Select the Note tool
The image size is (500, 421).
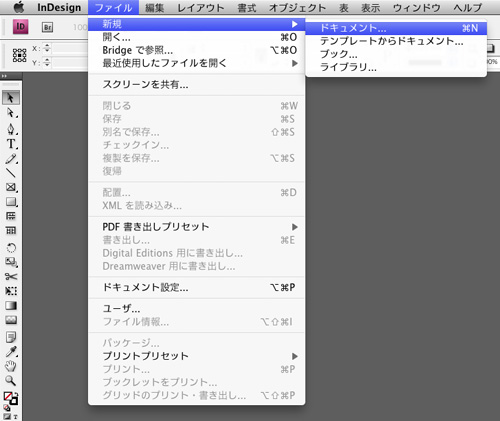pyautogui.click(x=11, y=337)
